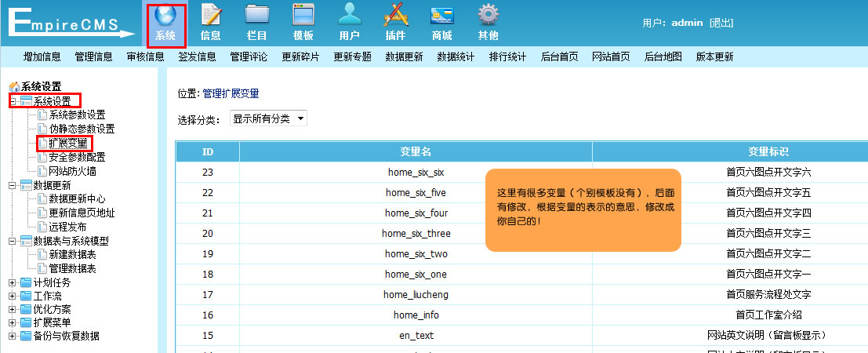Expand the 备份与恢复数据 tree node
This screenshot has width=868, height=353.
(13, 336)
